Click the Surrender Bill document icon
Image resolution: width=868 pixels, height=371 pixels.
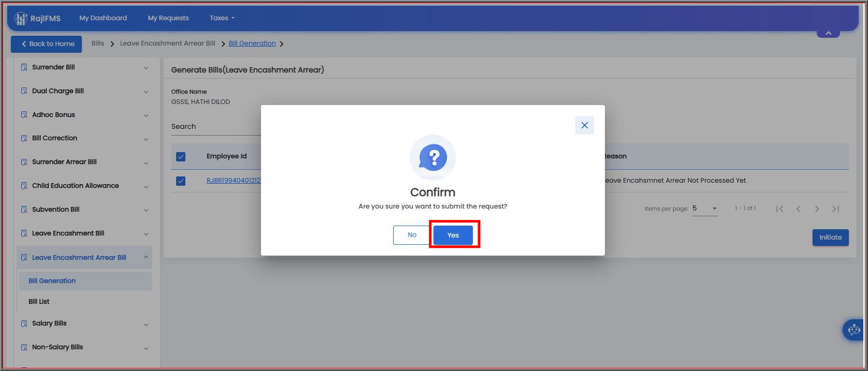pyautogui.click(x=24, y=67)
